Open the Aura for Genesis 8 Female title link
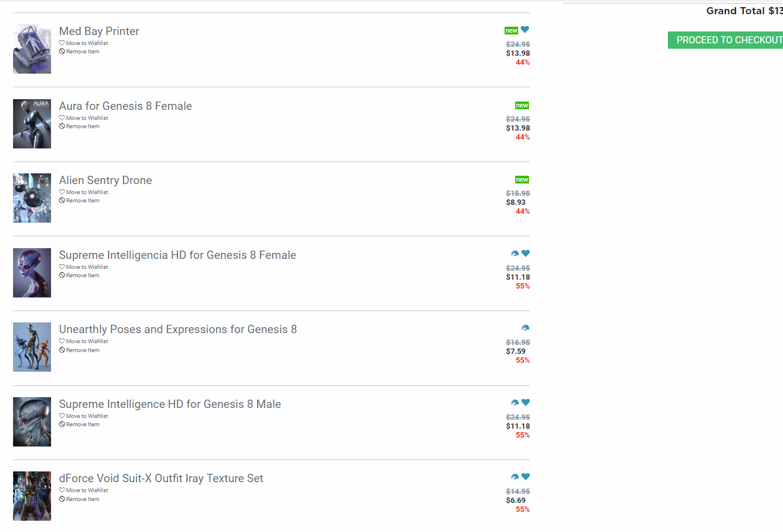 [125, 106]
